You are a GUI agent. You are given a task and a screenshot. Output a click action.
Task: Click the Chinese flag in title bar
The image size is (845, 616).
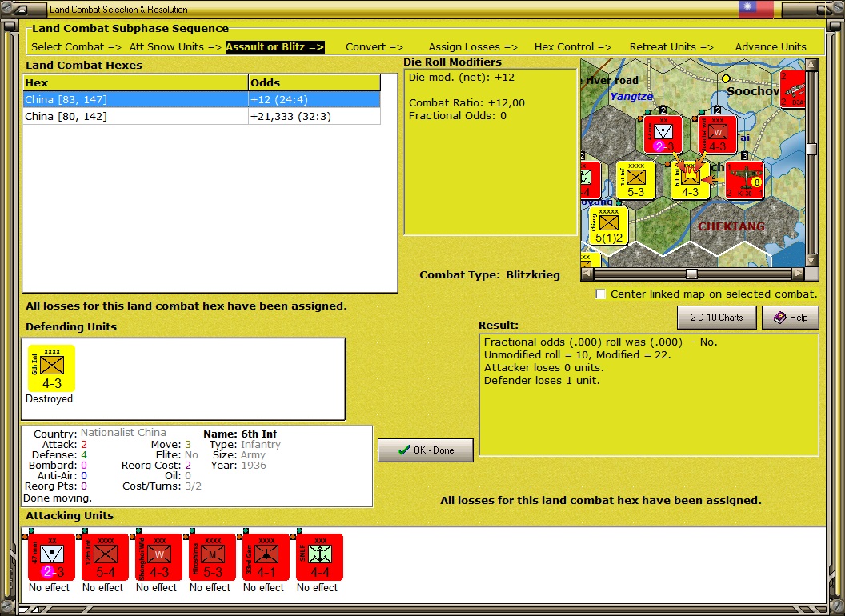click(x=755, y=8)
